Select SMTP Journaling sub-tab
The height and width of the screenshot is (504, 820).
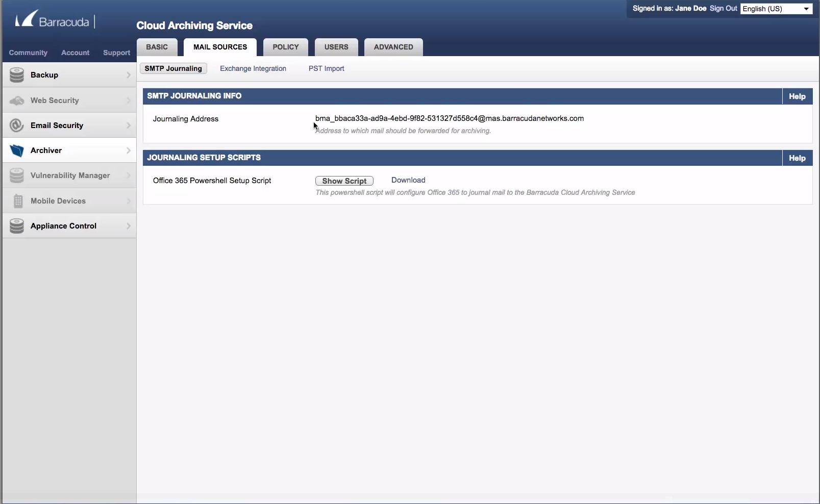(x=173, y=68)
